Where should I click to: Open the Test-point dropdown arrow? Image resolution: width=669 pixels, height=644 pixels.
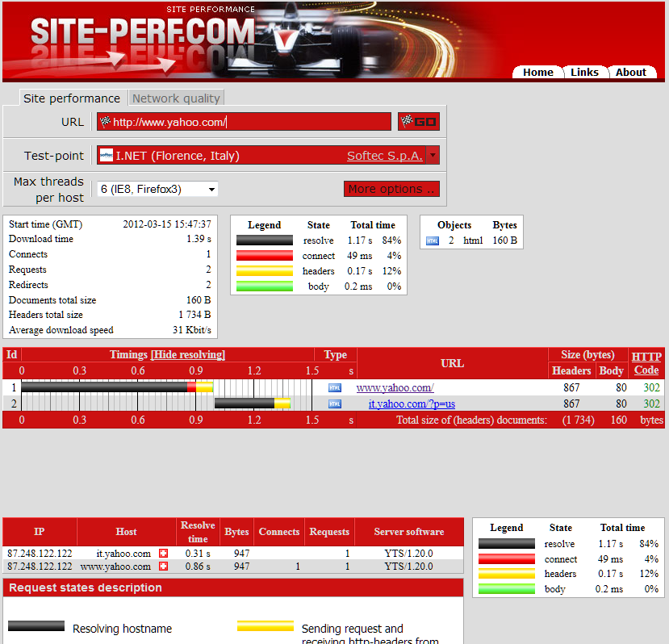pyautogui.click(x=433, y=155)
